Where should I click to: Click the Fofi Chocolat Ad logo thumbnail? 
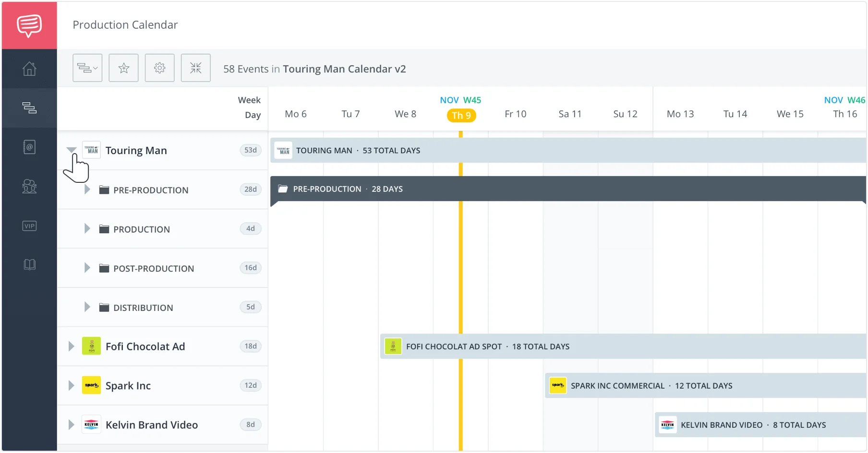pyautogui.click(x=91, y=346)
